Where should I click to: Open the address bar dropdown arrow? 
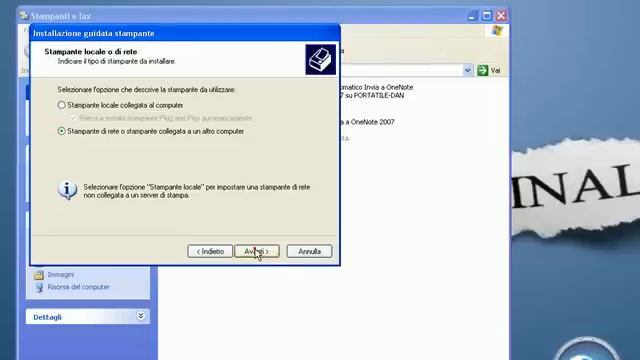click(467, 70)
